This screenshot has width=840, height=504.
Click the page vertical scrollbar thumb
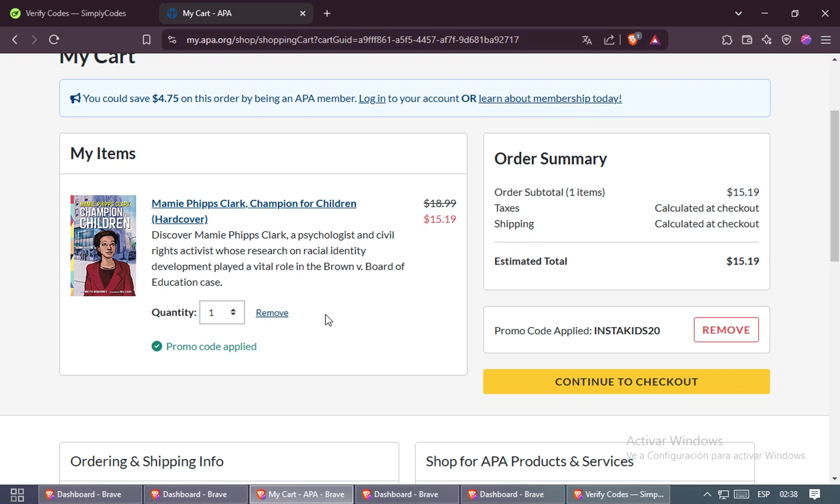835,186
